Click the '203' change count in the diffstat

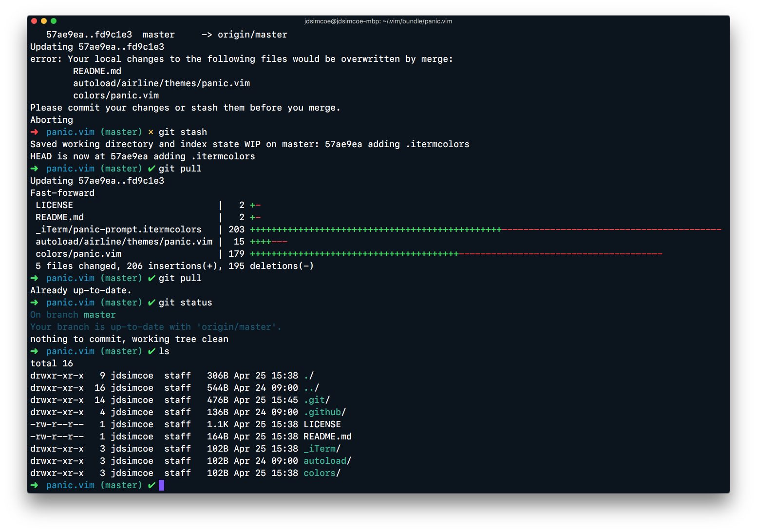coord(236,229)
